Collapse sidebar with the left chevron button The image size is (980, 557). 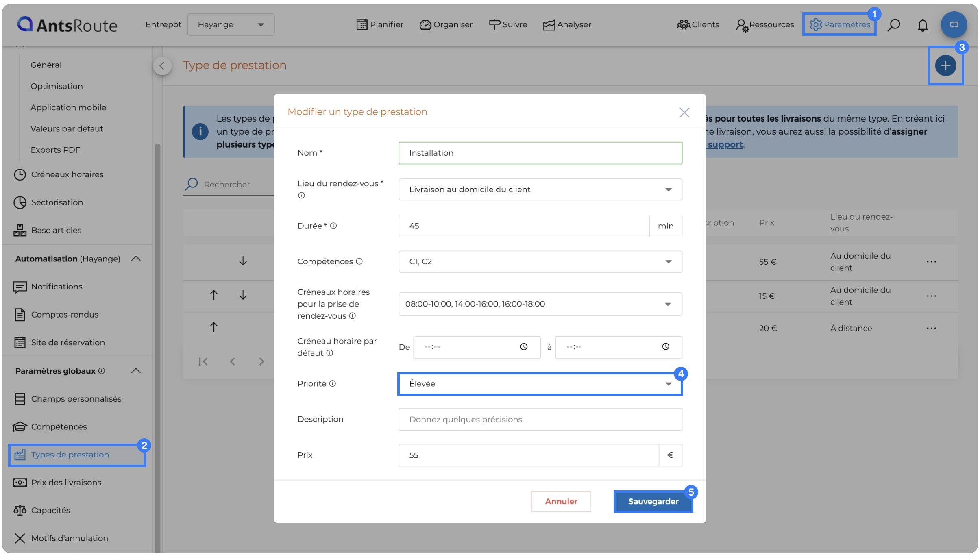pyautogui.click(x=162, y=65)
